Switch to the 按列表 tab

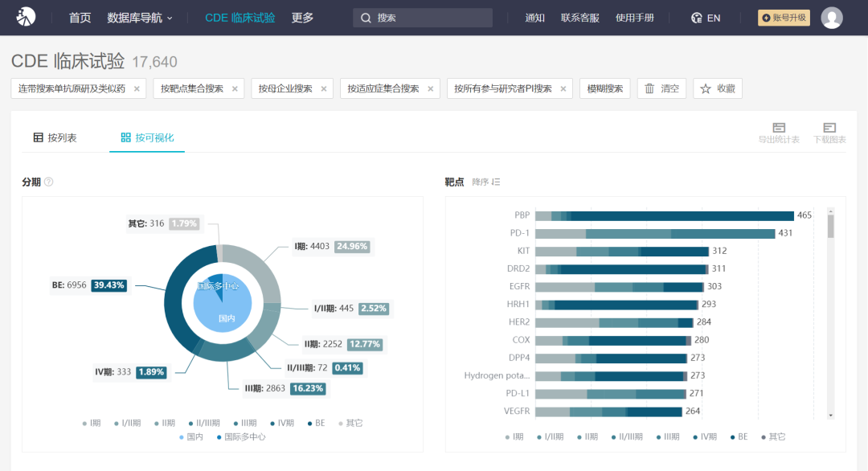pyautogui.click(x=55, y=137)
